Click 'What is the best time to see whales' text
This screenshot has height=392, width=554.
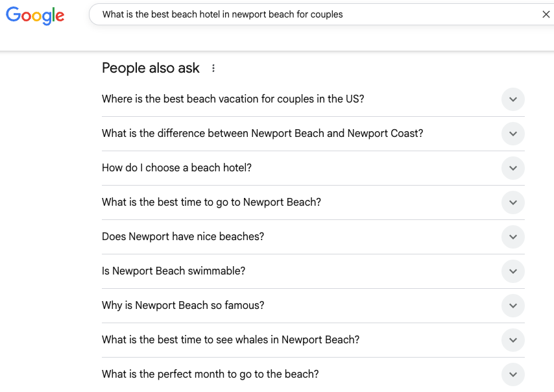click(x=230, y=340)
